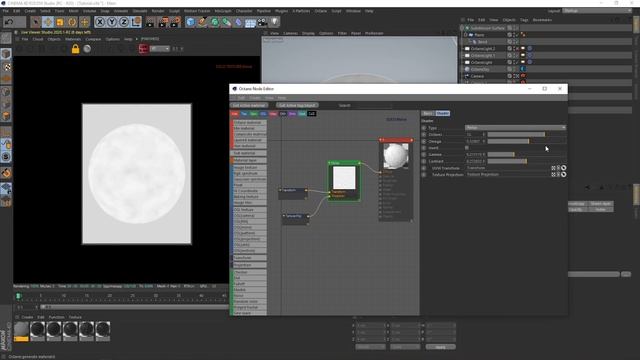The image size is (640, 360).
Task: Toggle the coordinate system icon
Action: tap(136, 22)
